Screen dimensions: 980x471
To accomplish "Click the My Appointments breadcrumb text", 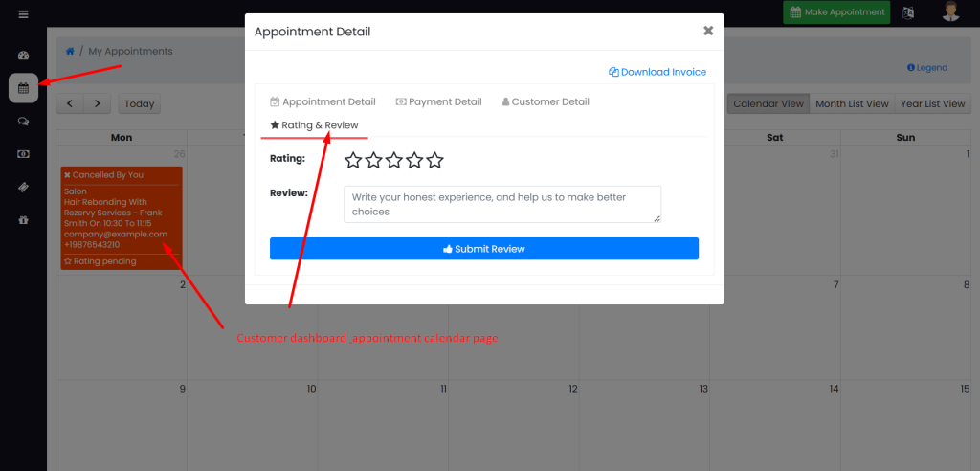I will point(130,52).
